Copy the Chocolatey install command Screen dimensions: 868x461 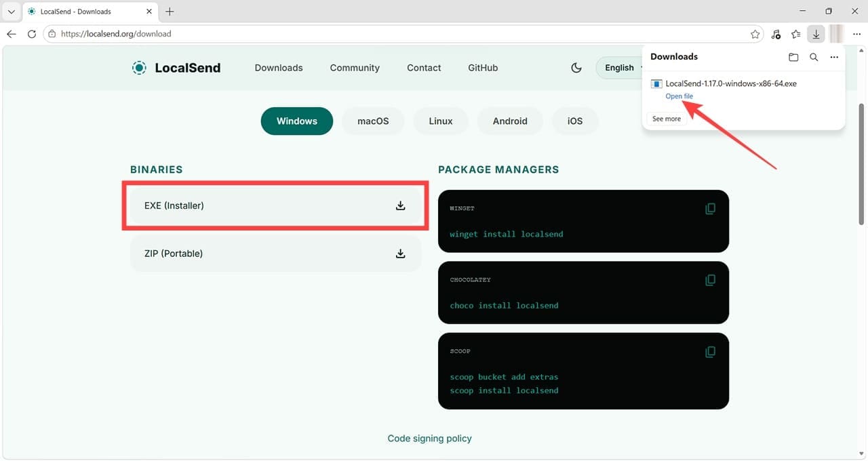tap(710, 280)
